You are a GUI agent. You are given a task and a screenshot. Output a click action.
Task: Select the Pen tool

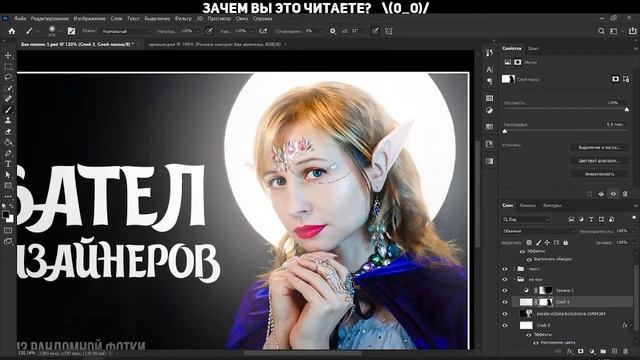click(x=8, y=153)
